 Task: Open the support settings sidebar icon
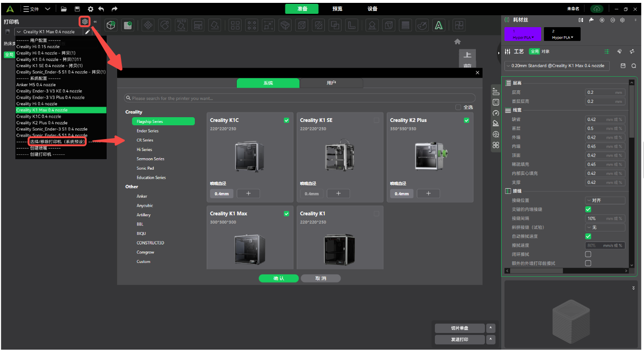point(496,123)
